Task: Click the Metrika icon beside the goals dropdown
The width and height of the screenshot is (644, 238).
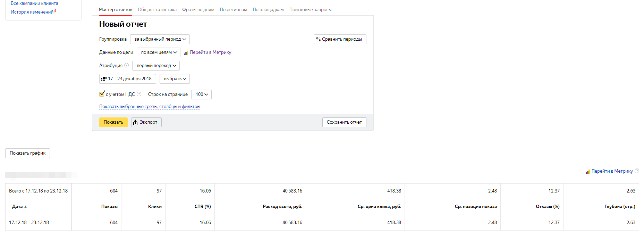Action: [x=186, y=53]
